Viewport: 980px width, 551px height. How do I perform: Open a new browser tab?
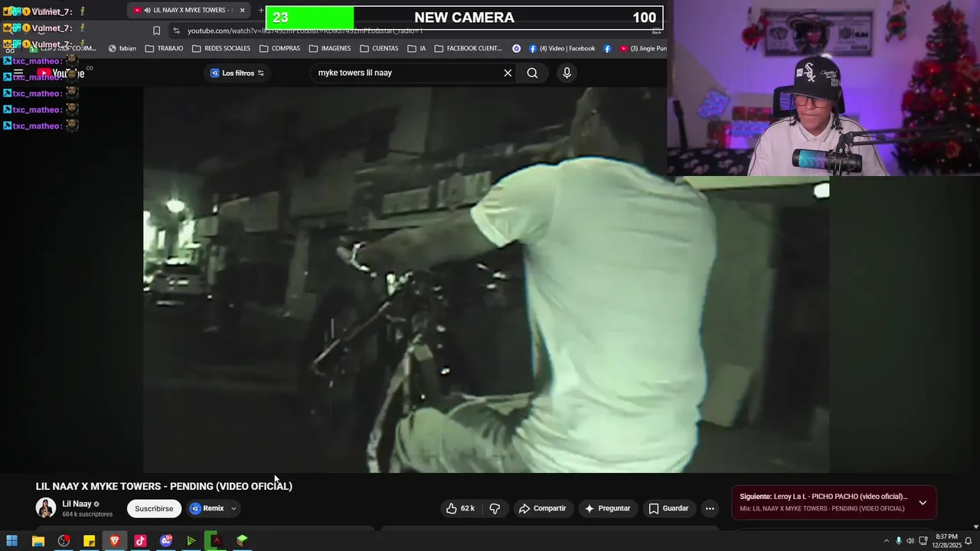pyautogui.click(x=260, y=10)
